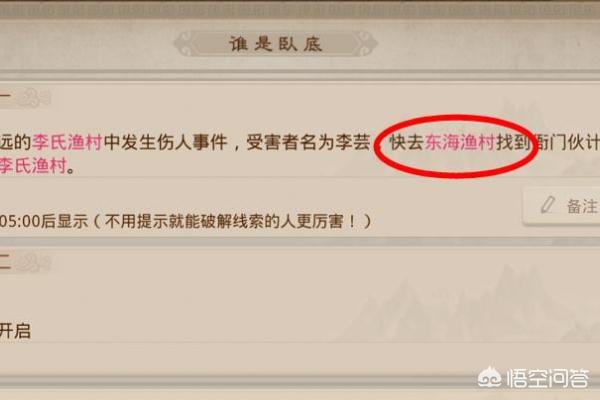Click the 悟空问答 watermark logo icon
Image resolution: width=600 pixels, height=400 pixels.
[x=490, y=379]
